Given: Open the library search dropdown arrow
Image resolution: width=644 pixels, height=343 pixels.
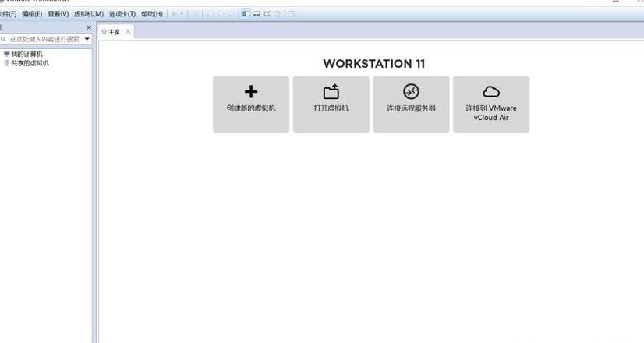Looking at the screenshot, I should (x=87, y=39).
